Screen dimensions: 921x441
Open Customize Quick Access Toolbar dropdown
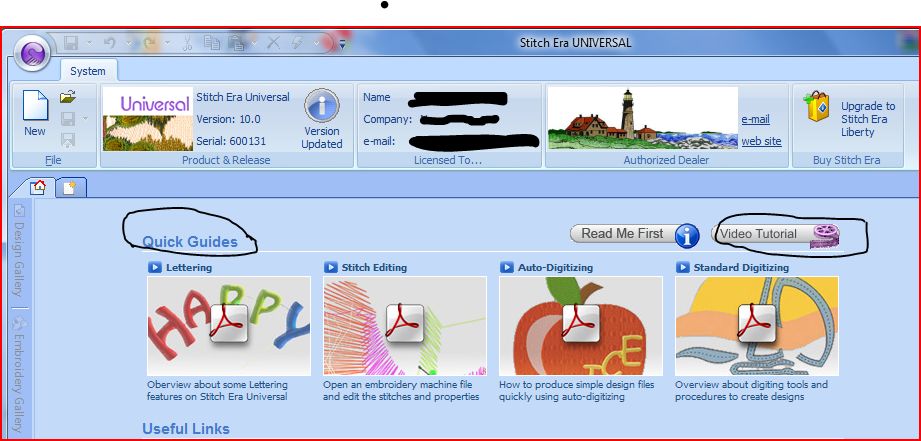342,43
